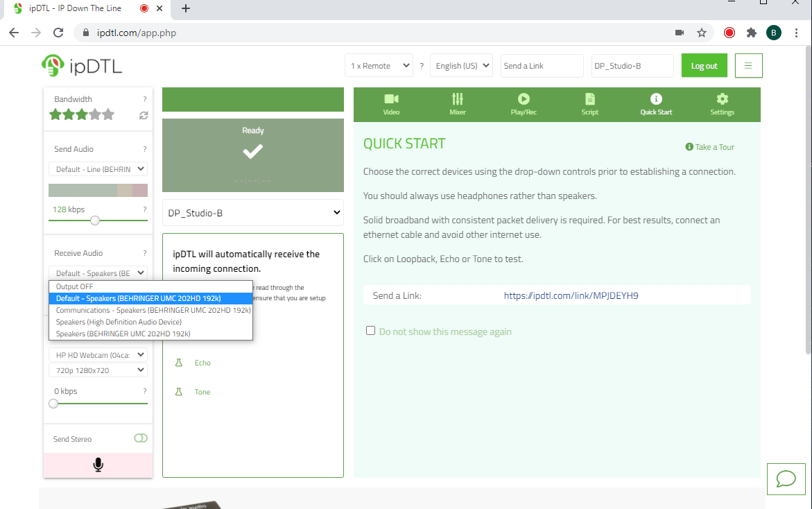Click the help question mark beside Remote dropdown
This screenshot has height=509, width=812.
tap(422, 67)
